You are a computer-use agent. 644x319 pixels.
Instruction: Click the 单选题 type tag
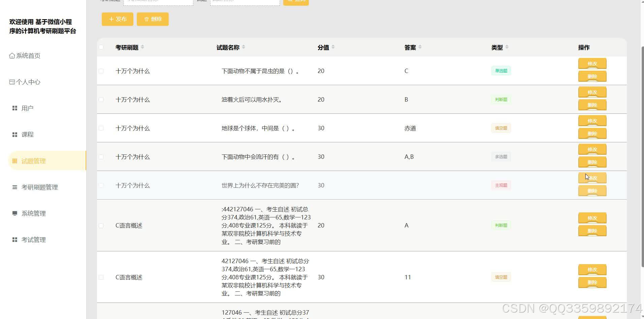coord(501,71)
